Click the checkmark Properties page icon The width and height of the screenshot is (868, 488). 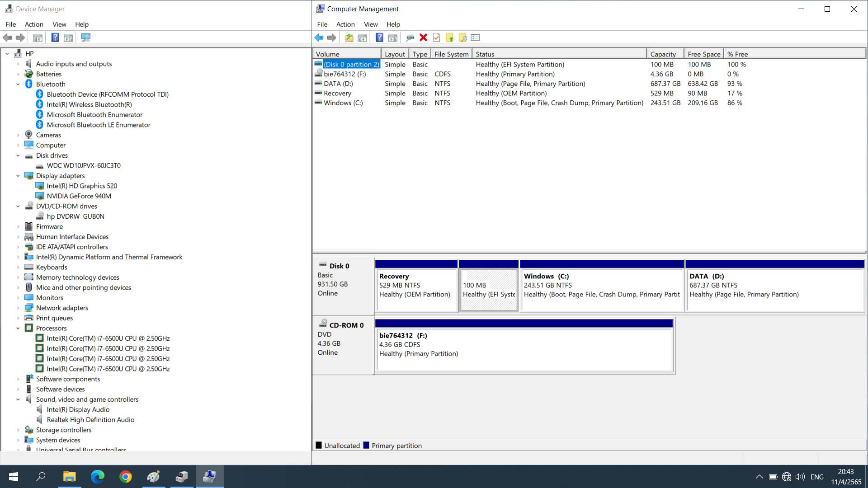[436, 38]
